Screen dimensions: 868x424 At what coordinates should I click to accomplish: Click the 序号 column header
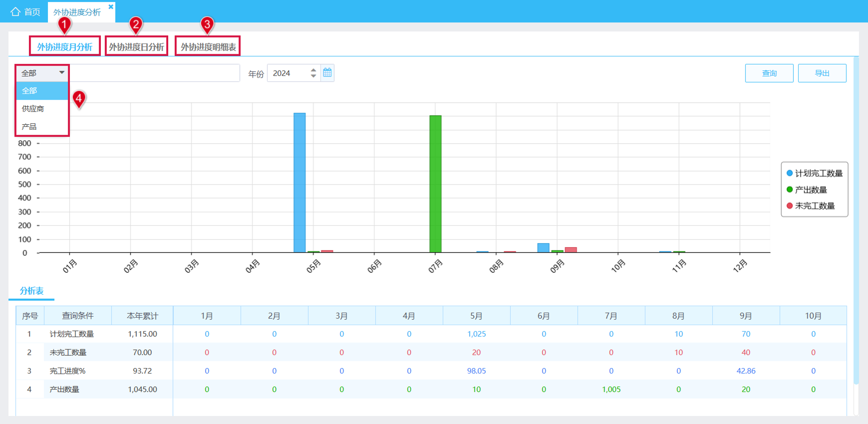pos(30,316)
